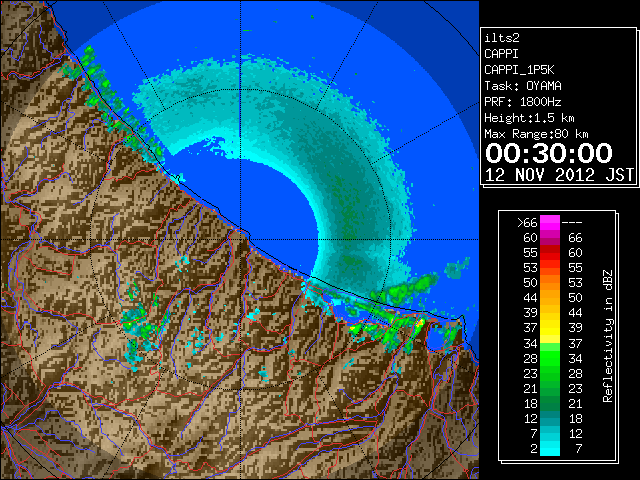Click the "2" lowest legend value
The width and height of the screenshot is (640, 480).
534,449
